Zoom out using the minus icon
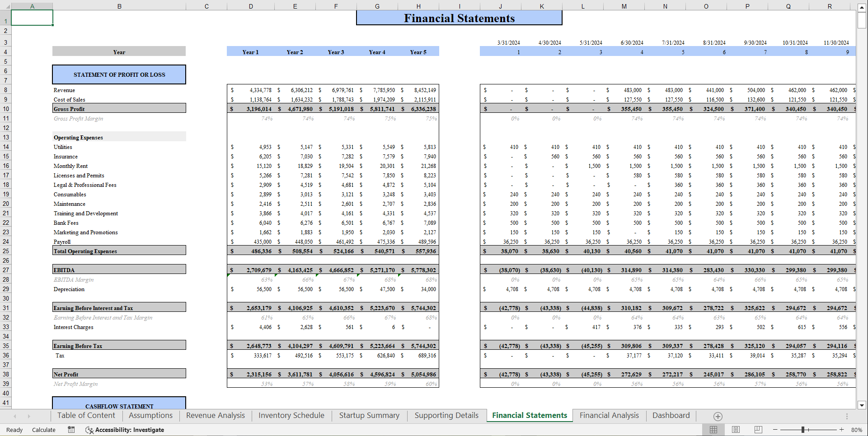 (x=776, y=429)
